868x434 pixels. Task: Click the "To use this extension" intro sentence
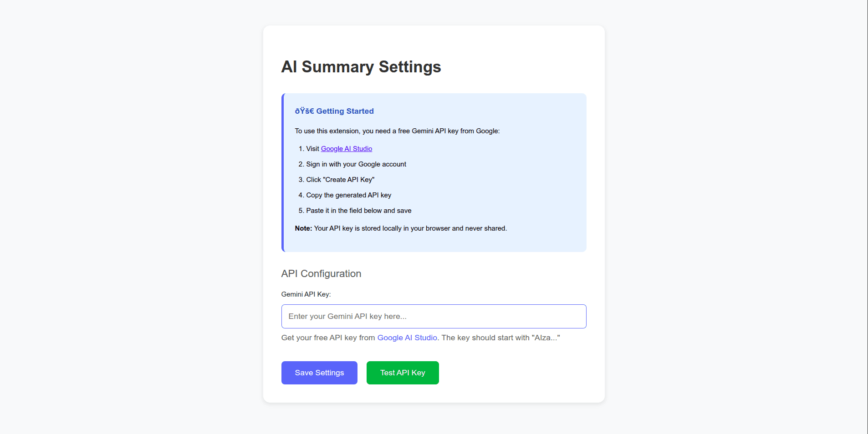pyautogui.click(x=397, y=131)
